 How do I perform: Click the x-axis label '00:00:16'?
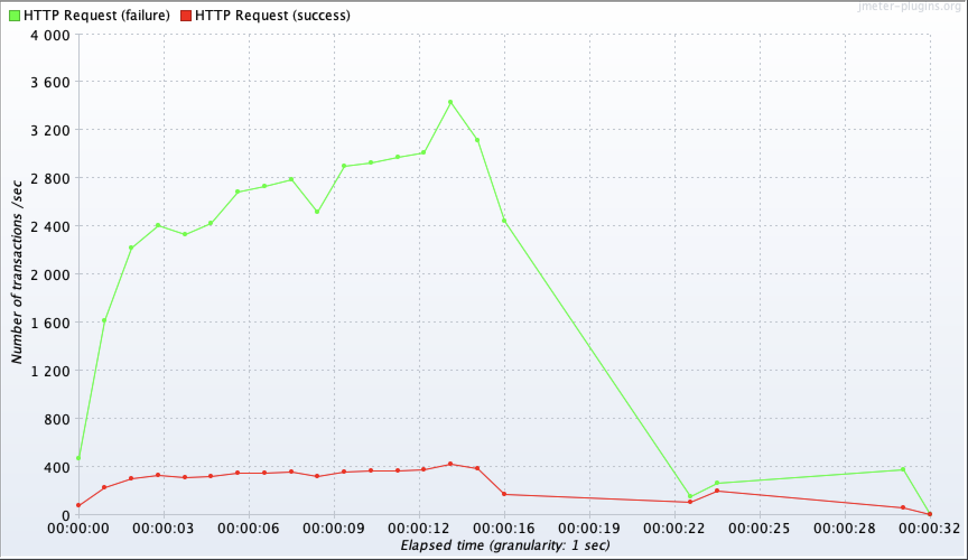click(504, 529)
